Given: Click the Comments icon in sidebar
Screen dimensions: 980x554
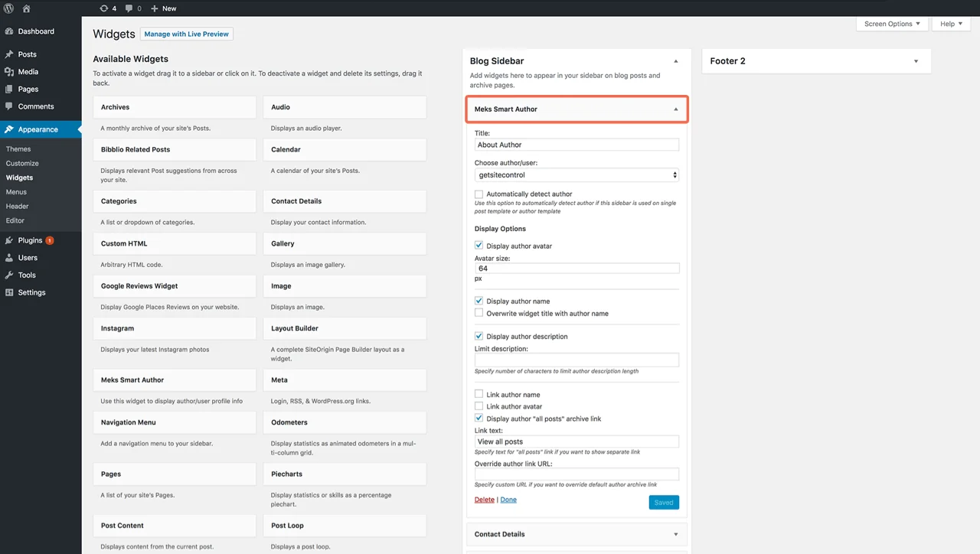Looking at the screenshot, I should click(x=9, y=106).
